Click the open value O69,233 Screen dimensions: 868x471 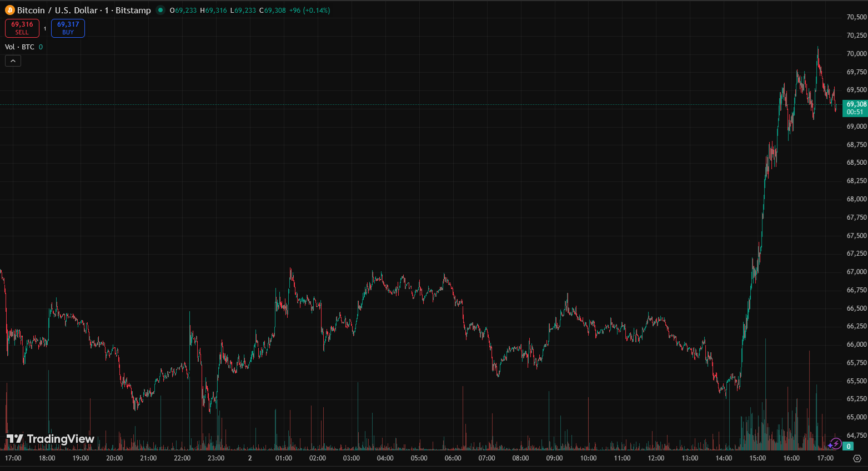point(183,11)
